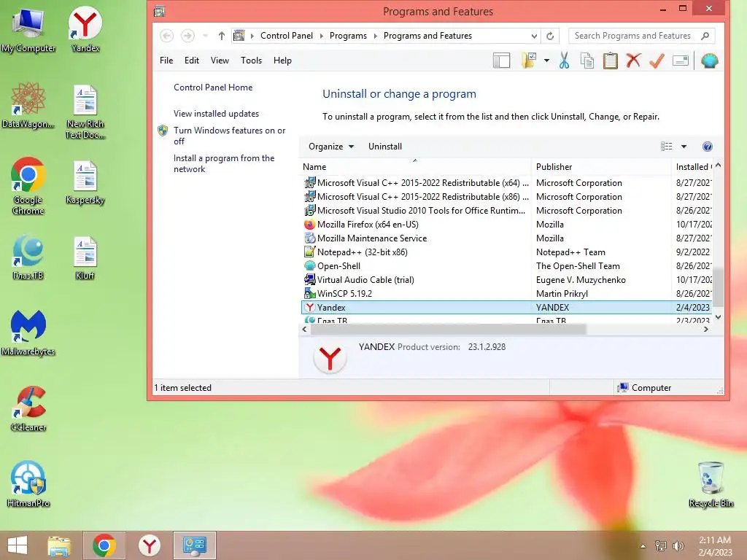This screenshot has width=747, height=560.
Task: Select Google Chrome desktop shortcut
Action: [x=28, y=186]
